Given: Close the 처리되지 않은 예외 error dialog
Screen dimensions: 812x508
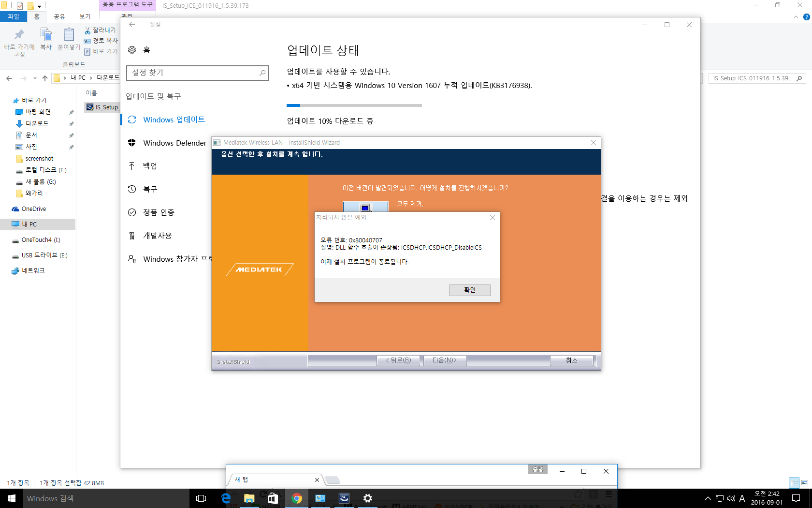Looking at the screenshot, I should tap(493, 218).
